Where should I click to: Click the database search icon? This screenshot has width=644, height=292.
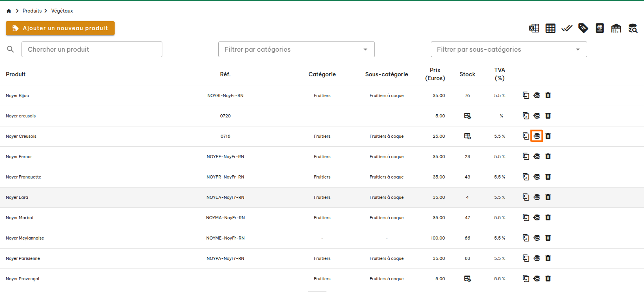633,28
